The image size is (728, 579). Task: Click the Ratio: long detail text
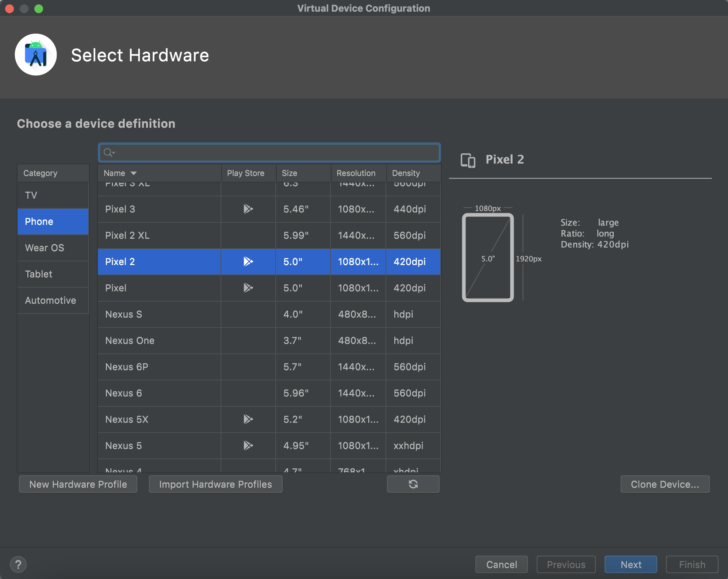[x=587, y=233]
